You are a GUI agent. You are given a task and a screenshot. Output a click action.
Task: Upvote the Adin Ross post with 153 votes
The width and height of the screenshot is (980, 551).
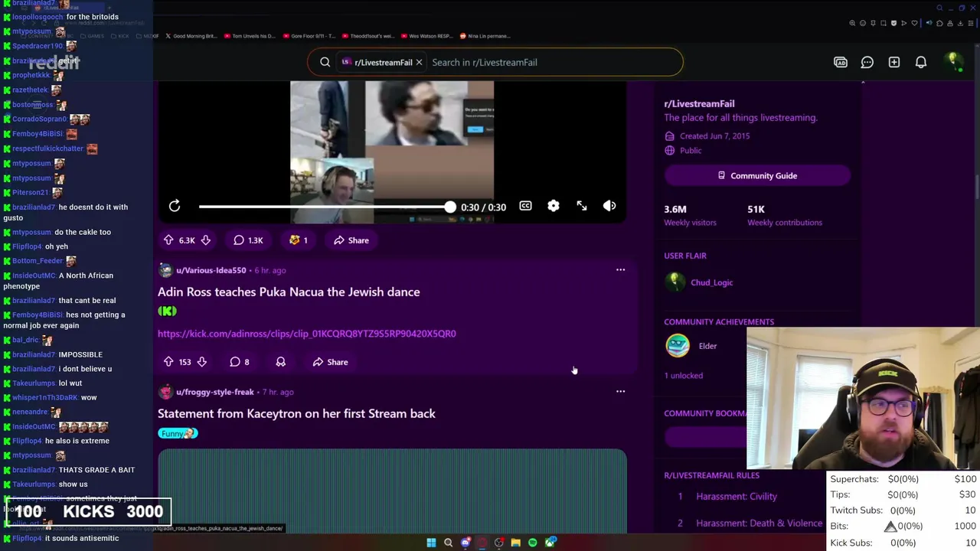point(168,362)
